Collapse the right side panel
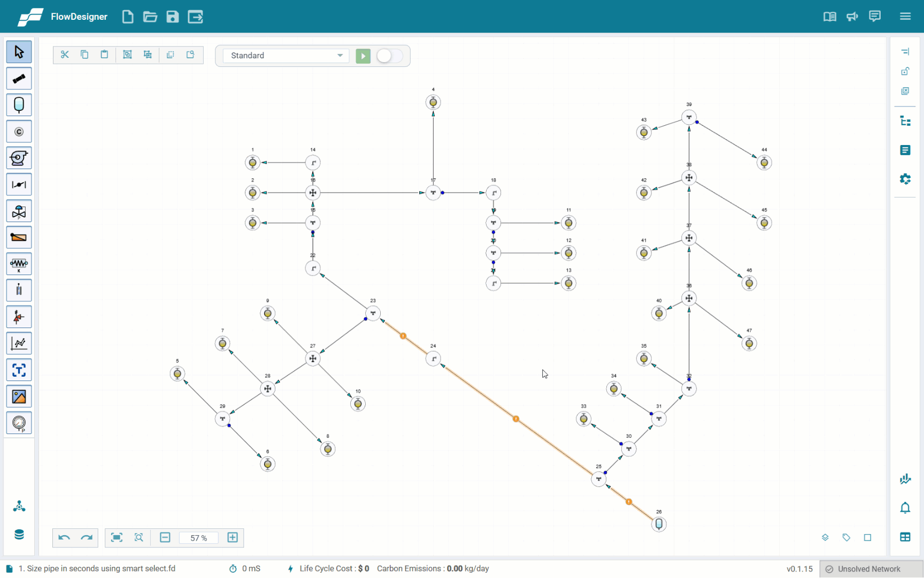Screen dimensions: 924x578 pos(905,52)
